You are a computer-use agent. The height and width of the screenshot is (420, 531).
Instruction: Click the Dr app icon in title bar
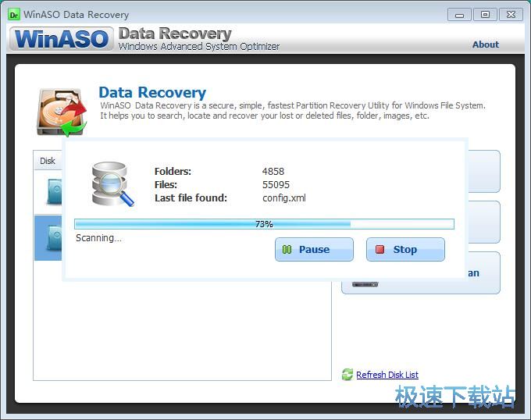(x=14, y=15)
